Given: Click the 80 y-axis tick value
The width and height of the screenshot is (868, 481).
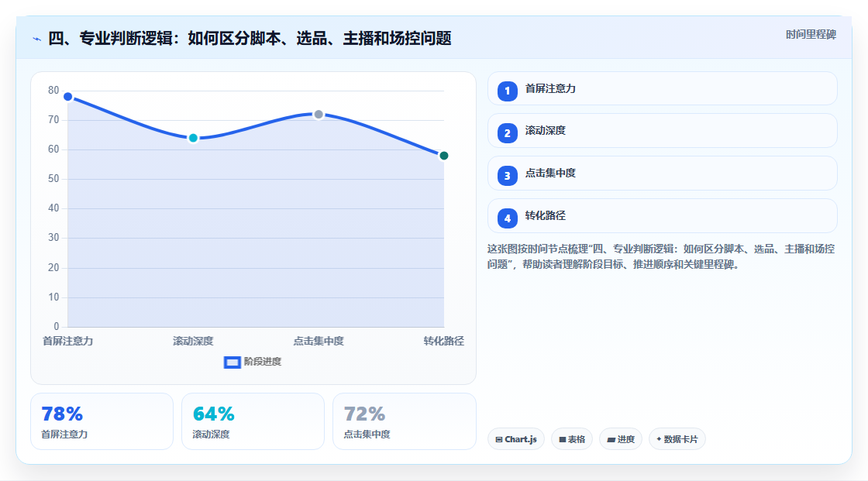Looking at the screenshot, I should point(53,90).
